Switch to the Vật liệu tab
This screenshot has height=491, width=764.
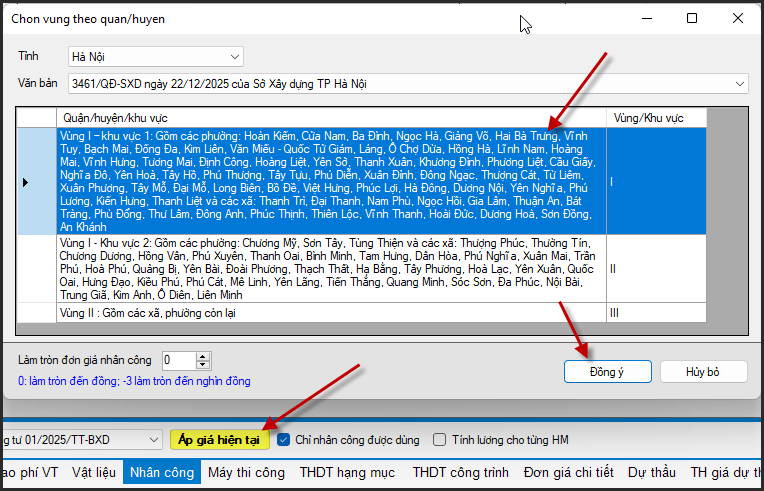[94, 472]
